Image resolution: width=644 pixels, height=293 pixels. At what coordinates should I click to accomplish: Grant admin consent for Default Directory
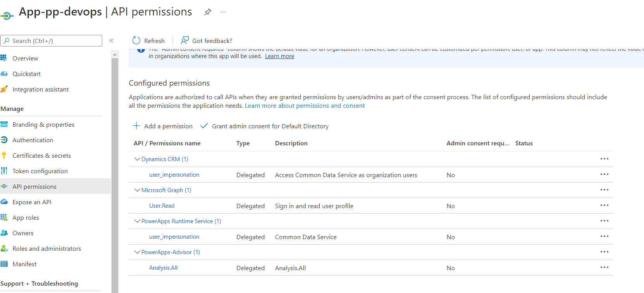[265, 126]
